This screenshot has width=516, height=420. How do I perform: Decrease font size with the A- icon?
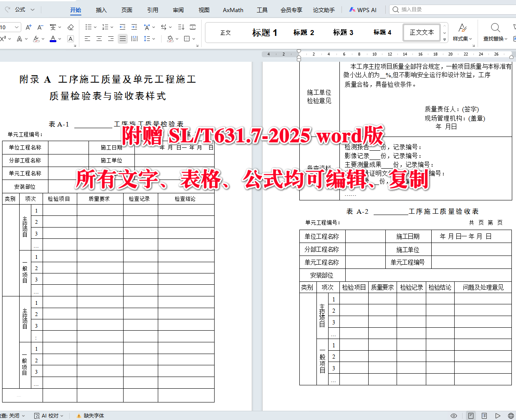40,27
